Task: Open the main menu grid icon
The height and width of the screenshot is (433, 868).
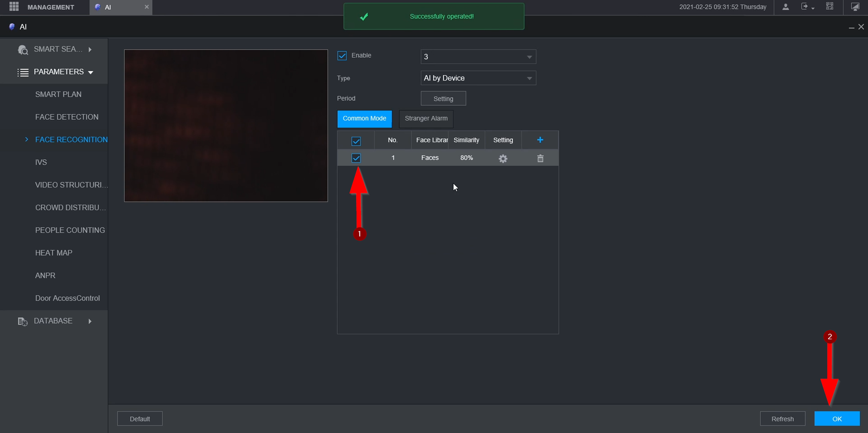Action: click(14, 7)
